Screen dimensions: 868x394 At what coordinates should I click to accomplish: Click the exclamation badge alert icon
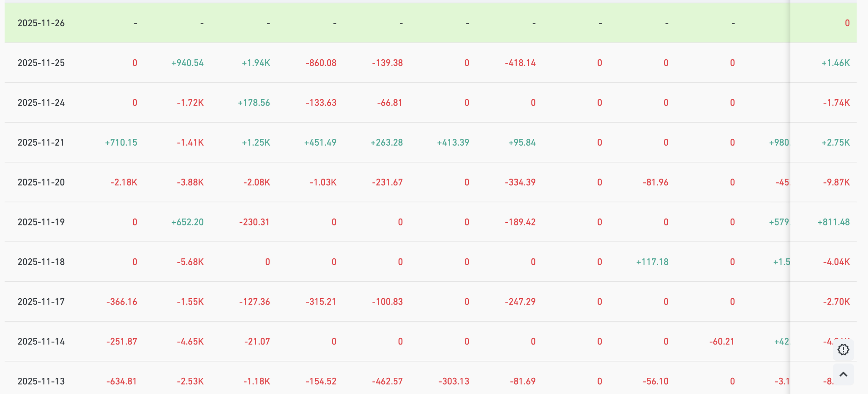[843, 350]
